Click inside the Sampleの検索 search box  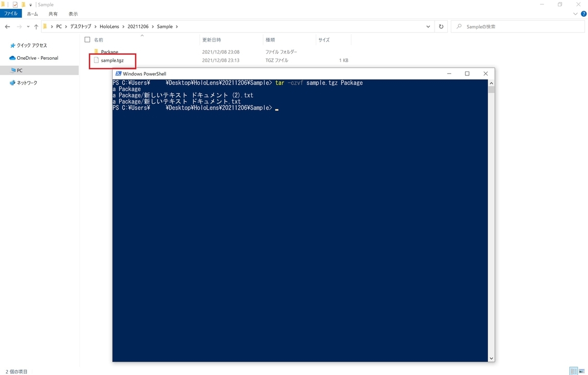pyautogui.click(x=514, y=26)
